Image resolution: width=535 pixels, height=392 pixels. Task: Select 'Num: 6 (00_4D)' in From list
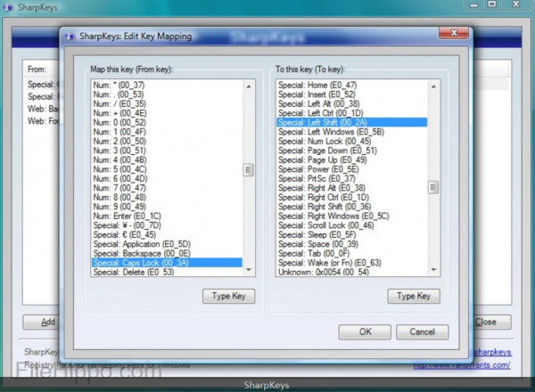coord(168,178)
